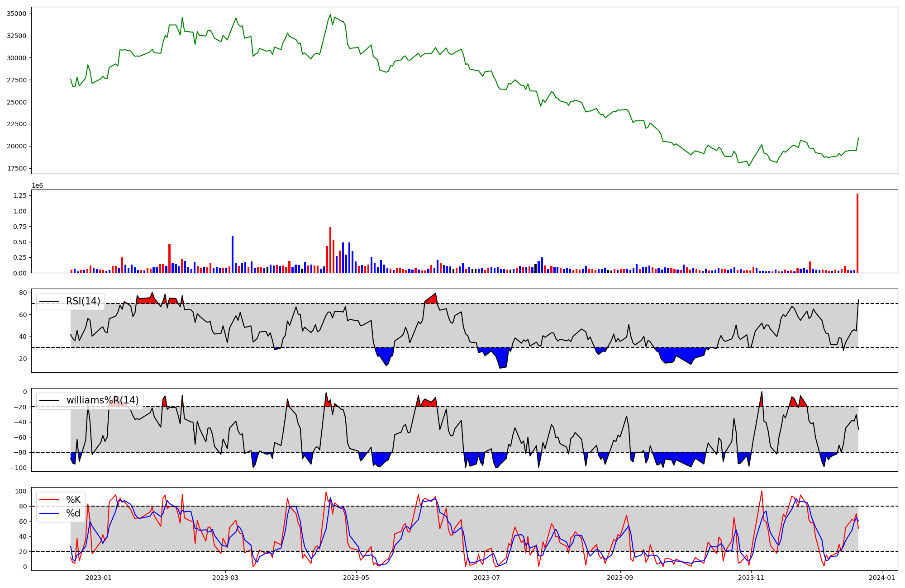Viewport: 905px width, 588px height.
Task: Click the 2023-05 x-axis date label
Action: tap(356, 578)
